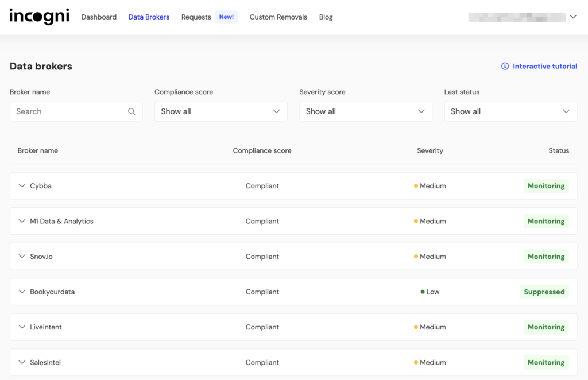Click the Liveintent broker name

click(46, 327)
